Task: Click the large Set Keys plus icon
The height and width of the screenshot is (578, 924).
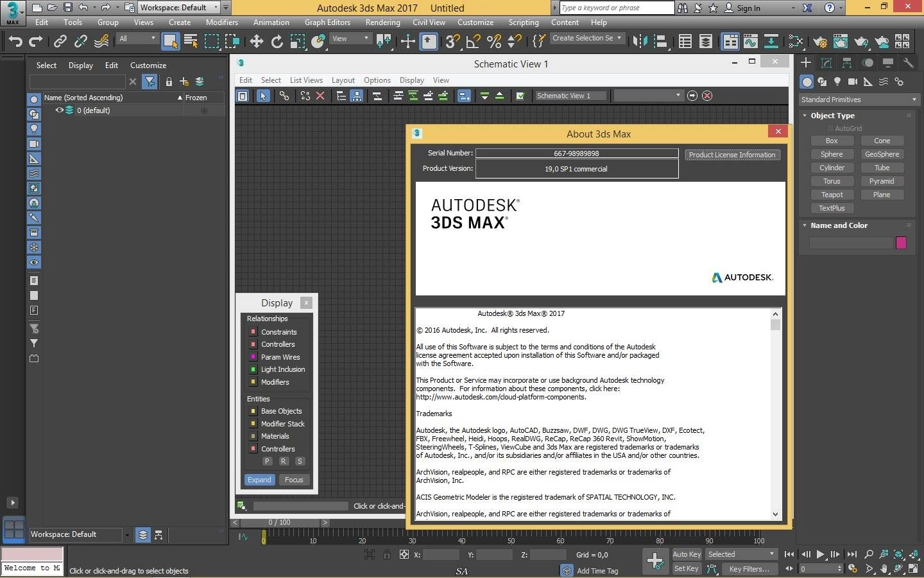Action: click(x=655, y=561)
